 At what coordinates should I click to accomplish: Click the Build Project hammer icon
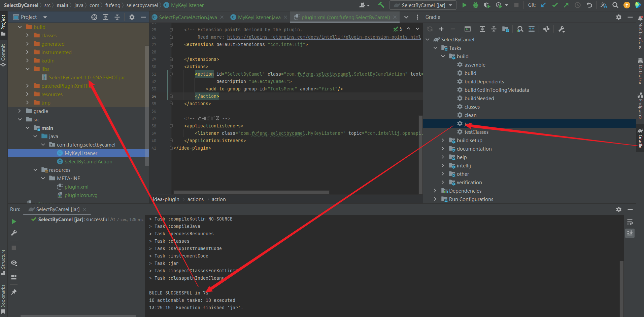(x=381, y=5)
